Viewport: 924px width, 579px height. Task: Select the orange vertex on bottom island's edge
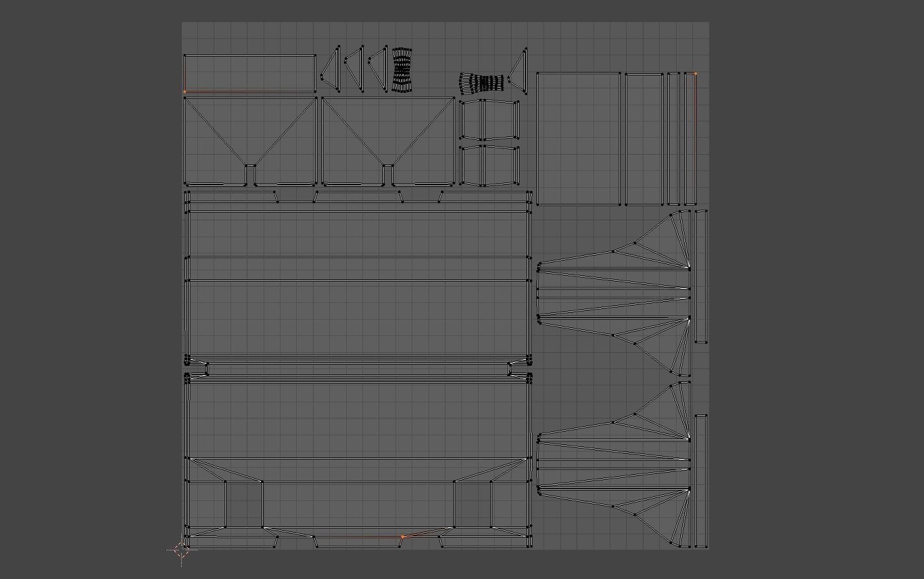pyautogui.click(x=403, y=537)
